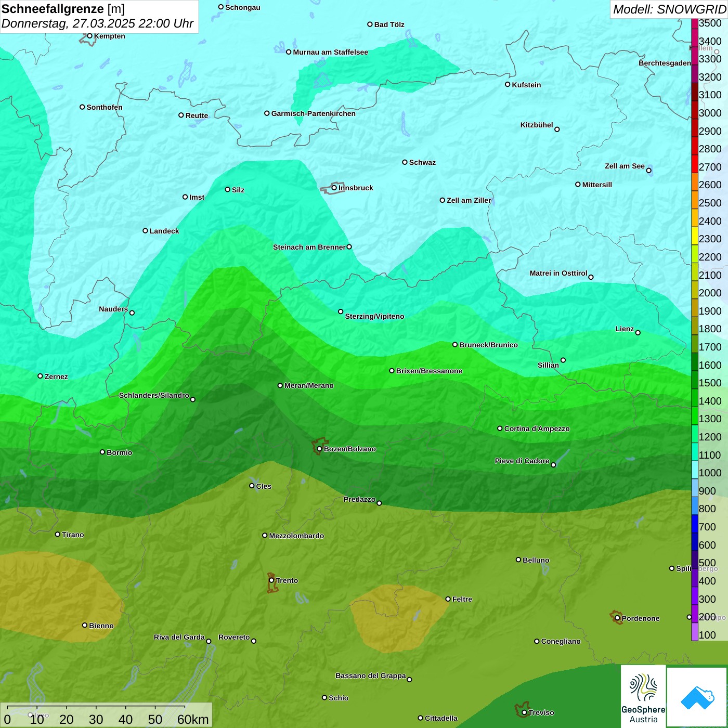Viewport: 728px width, 728px height.
Task: Click the 30 tick label on scale bar
Action: click(96, 719)
